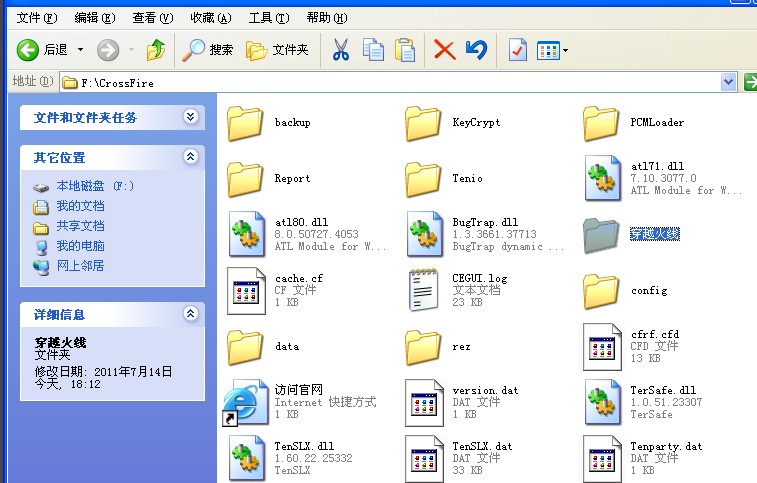Viewport: 757px width, 483px height.
Task: Select the atl71.dll file
Action: click(x=662, y=178)
